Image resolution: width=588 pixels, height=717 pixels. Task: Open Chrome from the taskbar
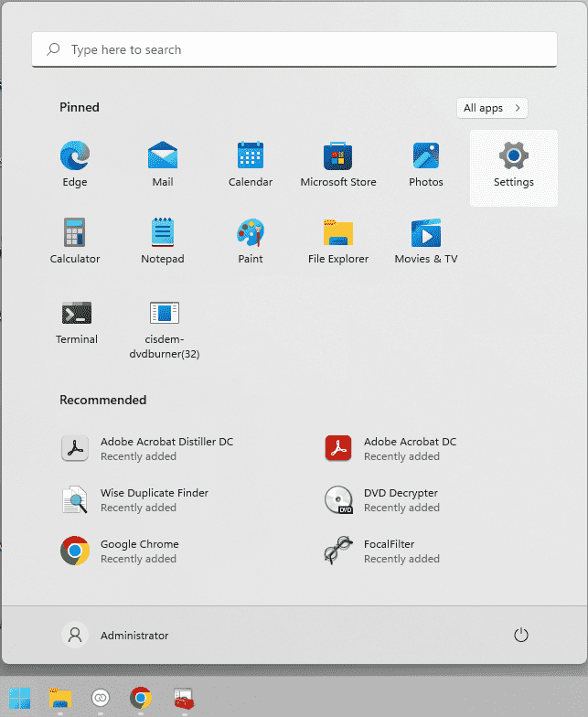coord(141,698)
